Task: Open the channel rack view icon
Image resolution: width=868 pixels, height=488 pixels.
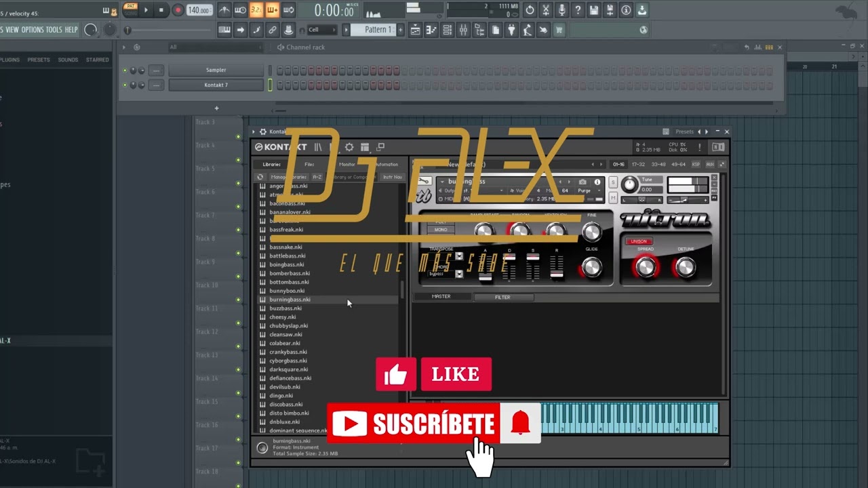Action: tap(448, 30)
